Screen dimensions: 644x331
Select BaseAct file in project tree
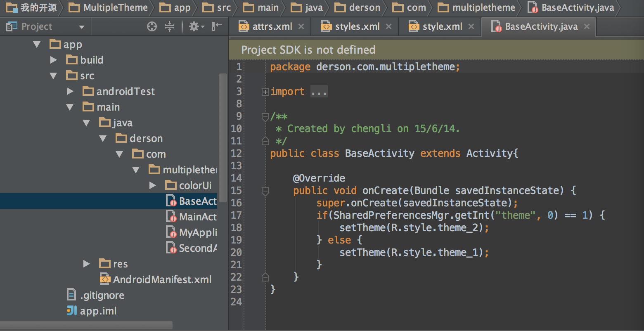pyautogui.click(x=109, y=201)
